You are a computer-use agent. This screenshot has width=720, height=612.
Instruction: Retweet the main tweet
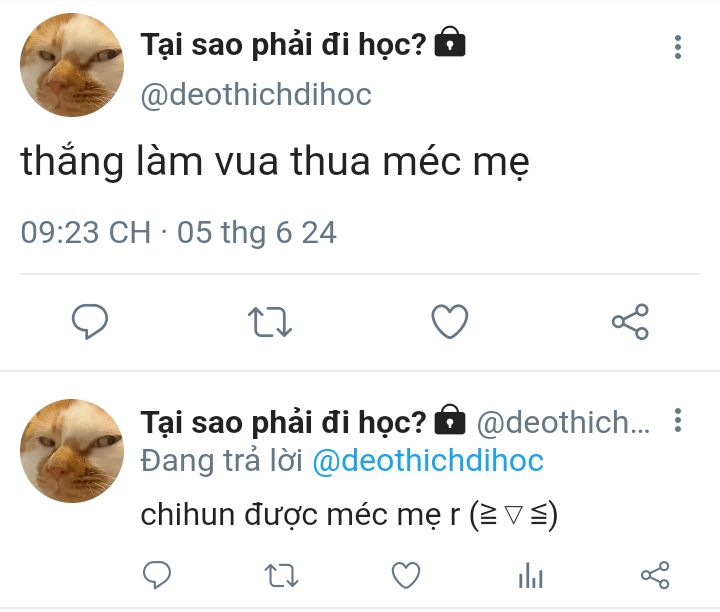(270, 321)
